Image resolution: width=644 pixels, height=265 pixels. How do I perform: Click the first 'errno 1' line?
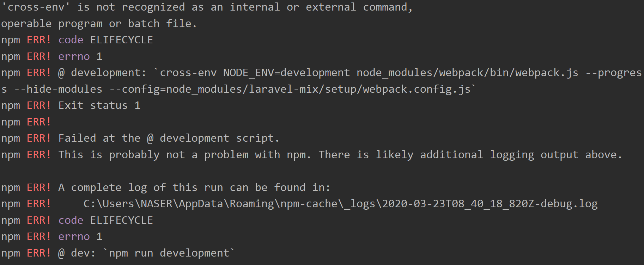[x=80, y=56]
